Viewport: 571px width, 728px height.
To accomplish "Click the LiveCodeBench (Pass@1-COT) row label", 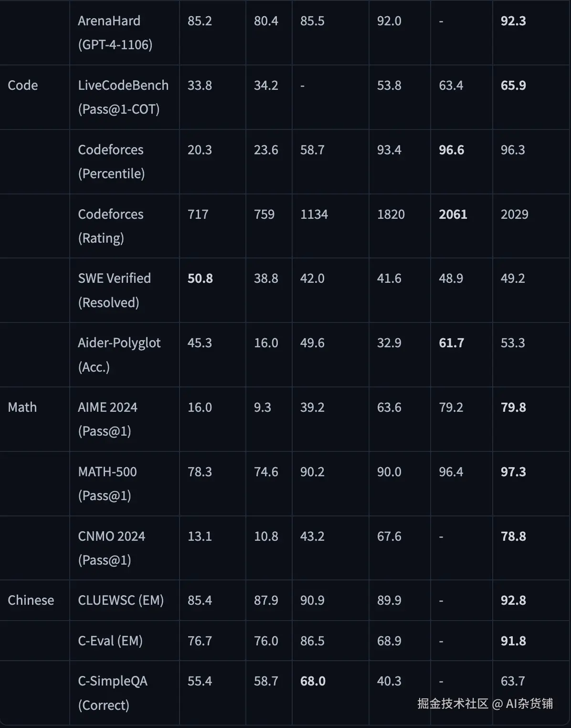I will (x=123, y=97).
